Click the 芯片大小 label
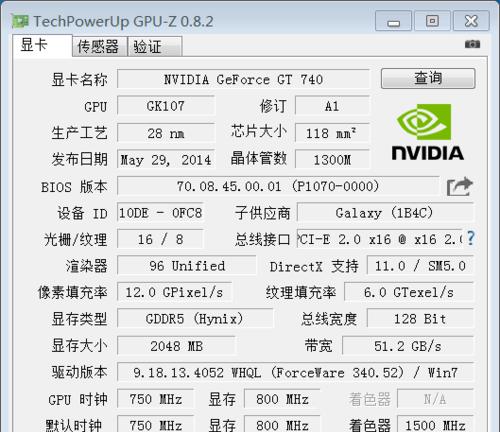This screenshot has height=432, width=500. tap(259, 131)
